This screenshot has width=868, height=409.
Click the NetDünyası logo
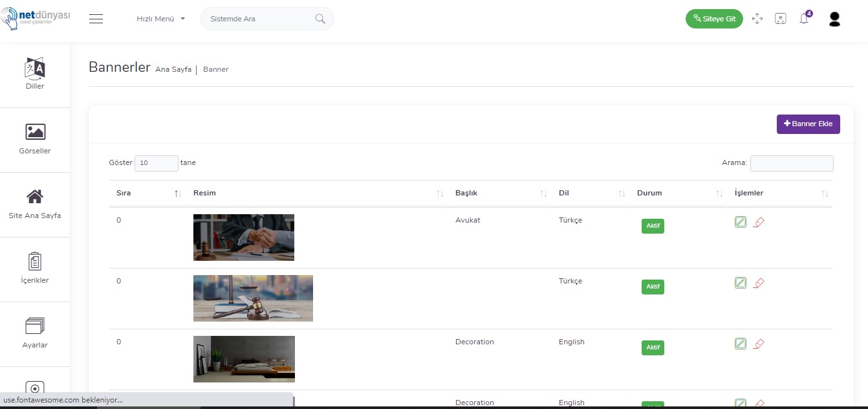point(36,18)
